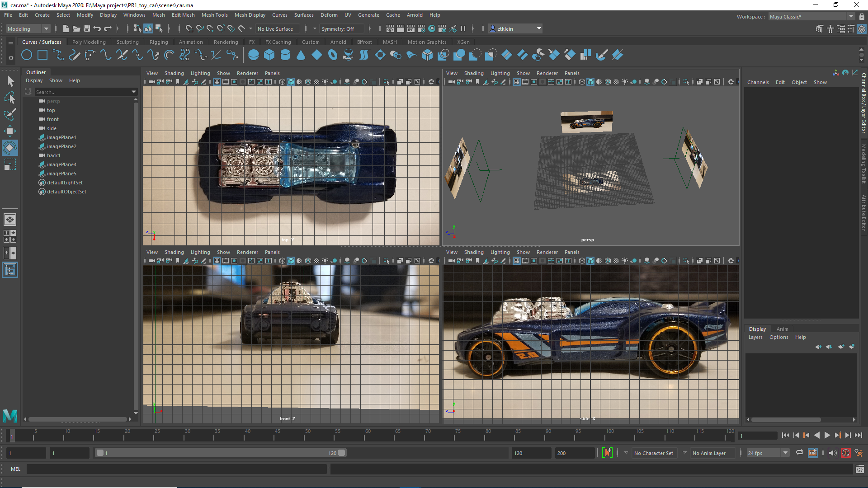Activate the Lasso select tool

click(9, 98)
